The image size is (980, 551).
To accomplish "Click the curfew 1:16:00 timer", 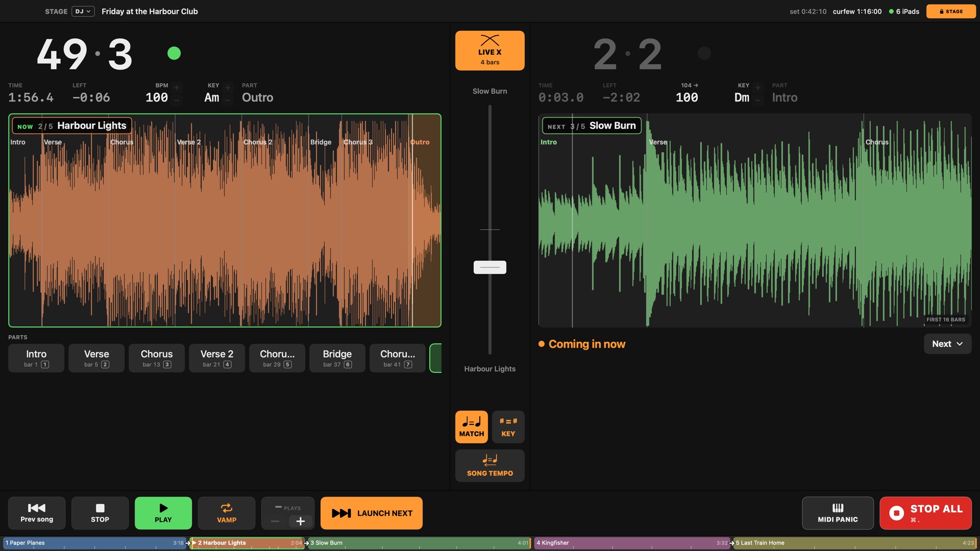I will [x=857, y=11].
